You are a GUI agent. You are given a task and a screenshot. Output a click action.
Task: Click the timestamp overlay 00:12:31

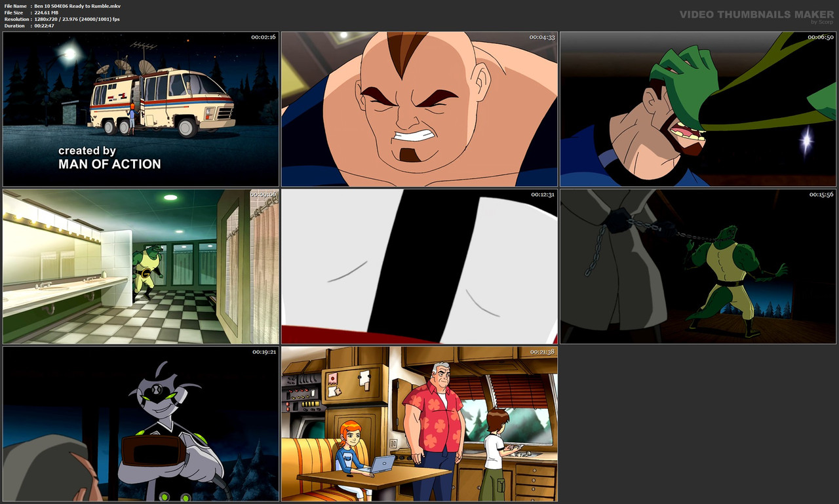tap(541, 195)
